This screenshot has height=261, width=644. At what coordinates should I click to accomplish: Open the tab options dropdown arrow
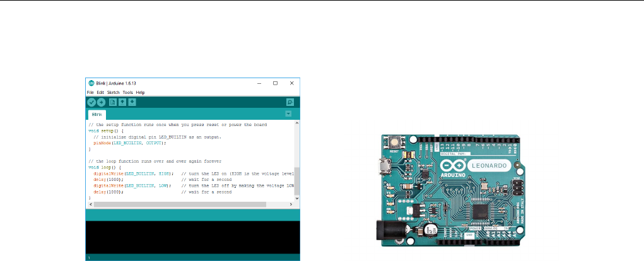[288, 113]
